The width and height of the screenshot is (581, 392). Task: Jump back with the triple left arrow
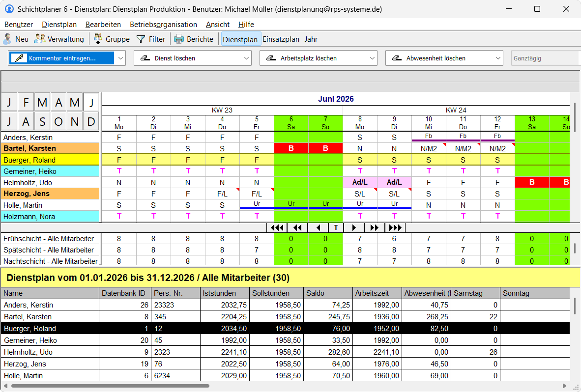(277, 227)
